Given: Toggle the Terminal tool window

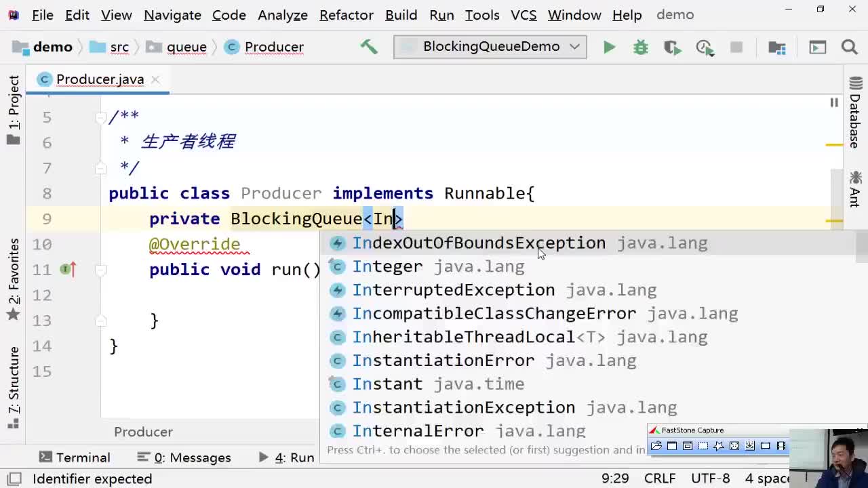Looking at the screenshot, I should coord(75,457).
